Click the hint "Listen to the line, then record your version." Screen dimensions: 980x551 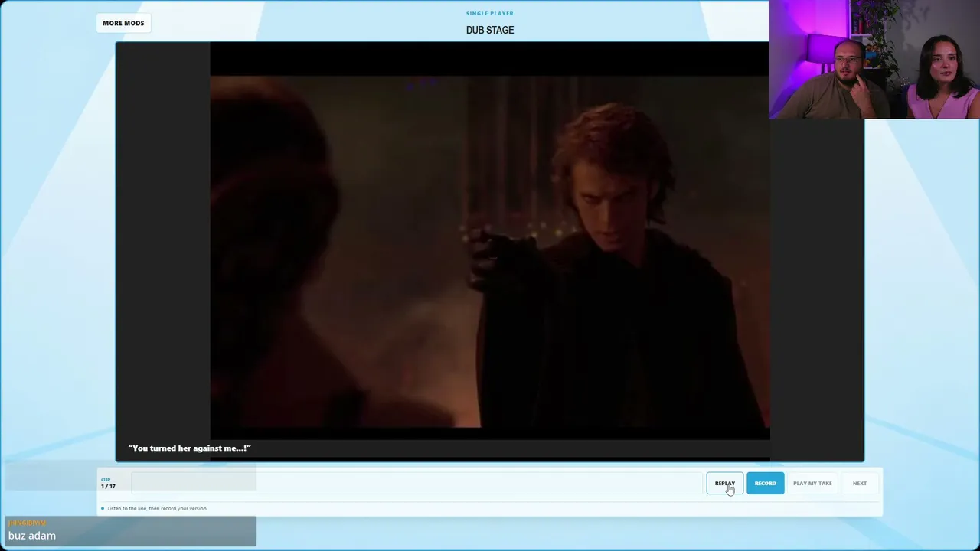[157, 508]
